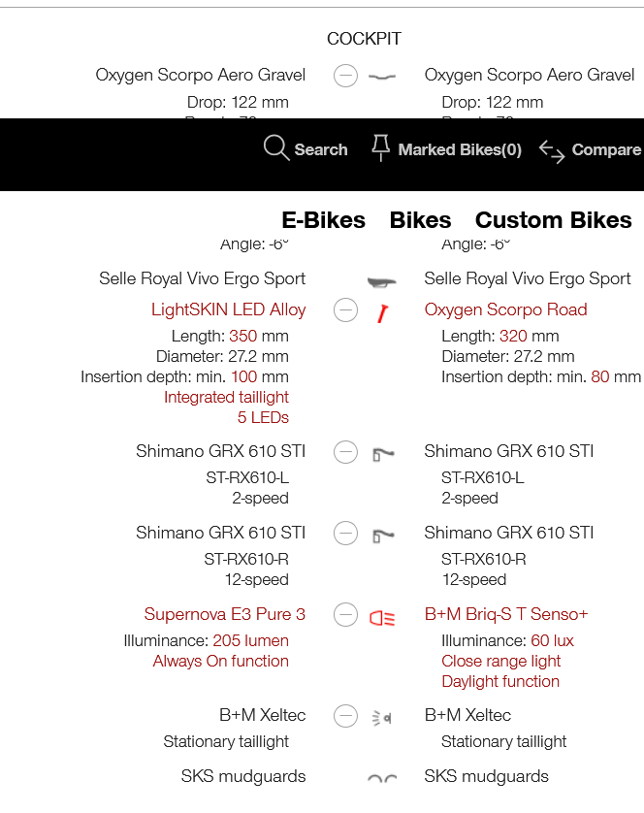Collapse the B+M Xeltec taillight details
This screenshot has height=813, width=644.
click(345, 716)
